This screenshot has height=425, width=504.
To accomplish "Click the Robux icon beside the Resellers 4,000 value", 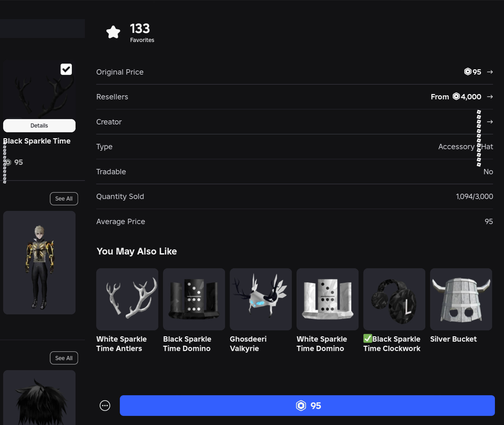I will (456, 97).
